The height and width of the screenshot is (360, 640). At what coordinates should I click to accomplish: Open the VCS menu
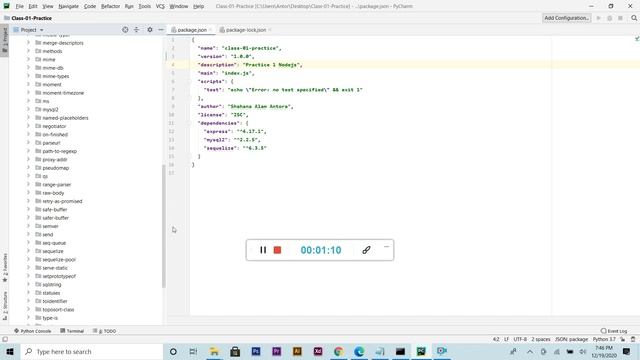(x=160, y=6)
